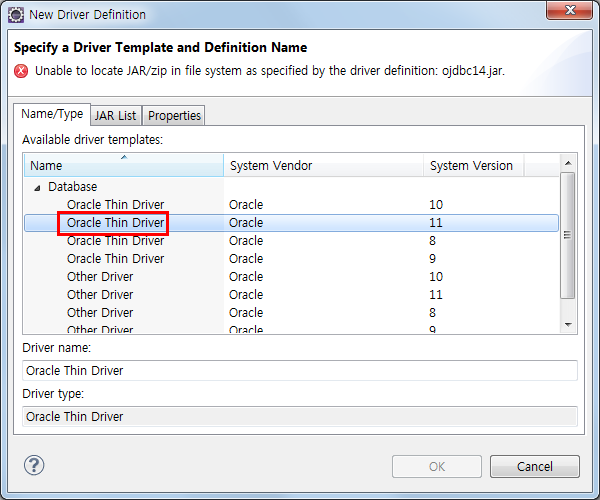Click the Oracle vendor cell in version 11 row
The width and height of the screenshot is (600, 500).
246,223
